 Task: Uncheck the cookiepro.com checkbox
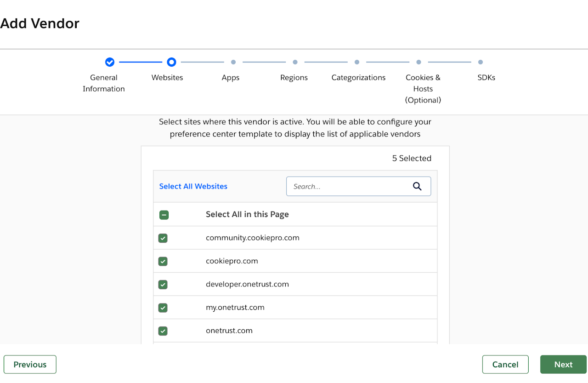(163, 261)
